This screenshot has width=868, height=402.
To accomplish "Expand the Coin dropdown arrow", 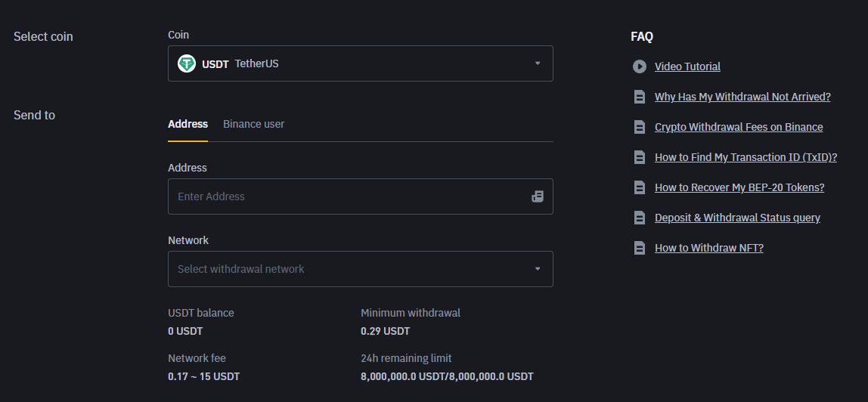I will tap(537, 63).
